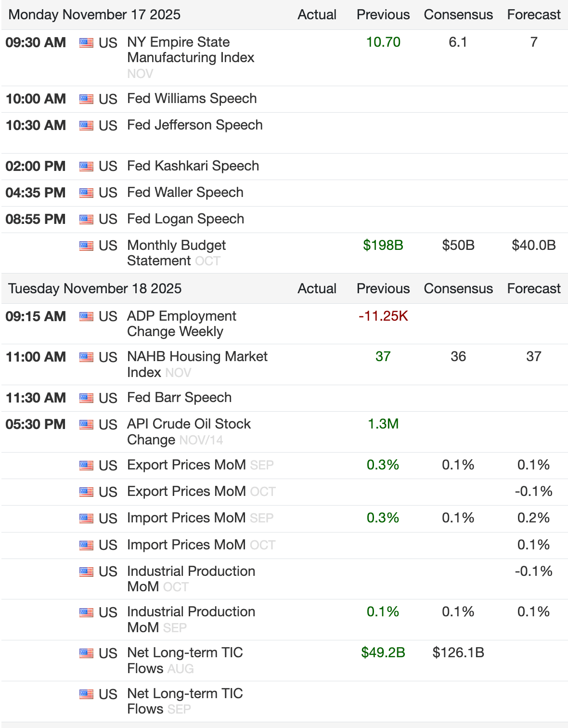Click the Monday November 17 2025 date header
Viewport: 568px width, 728px height.
click(94, 15)
